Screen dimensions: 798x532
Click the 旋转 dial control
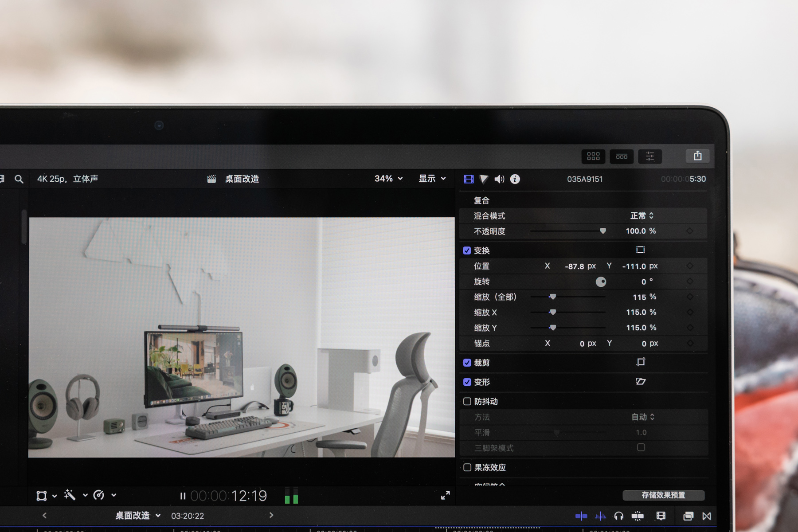601,282
